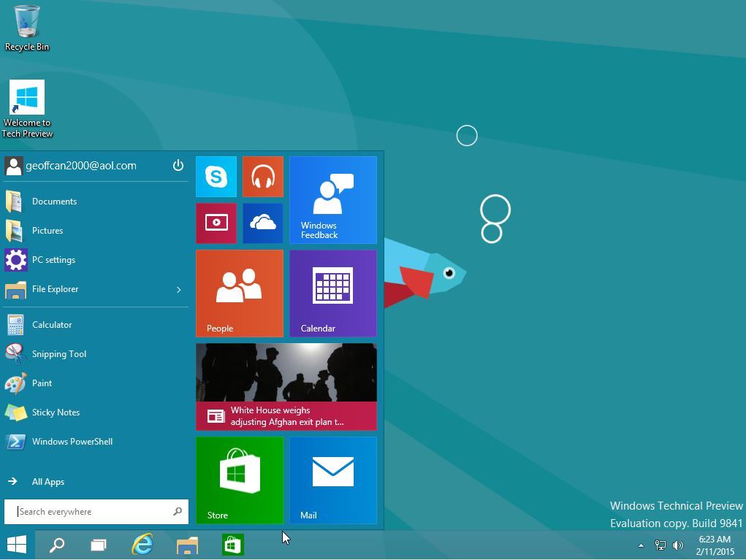The image size is (746, 560).
Task: Click the volume speaker icon
Action: (677, 545)
